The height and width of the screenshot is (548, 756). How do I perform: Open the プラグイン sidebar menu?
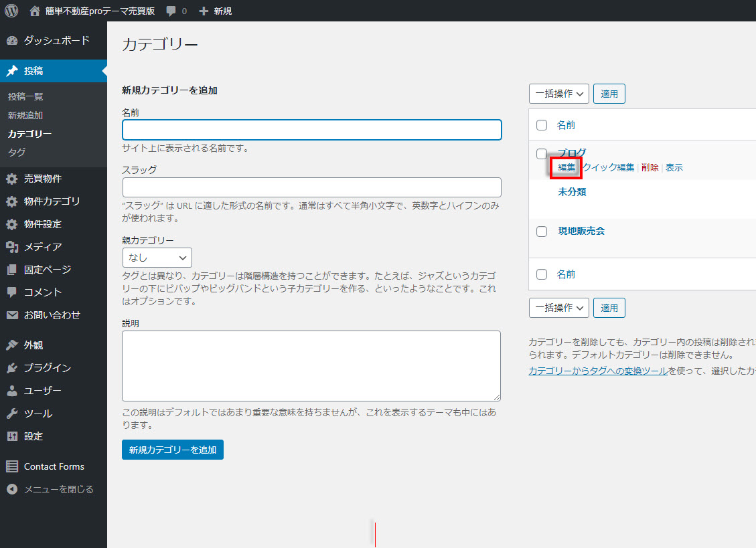click(x=47, y=368)
